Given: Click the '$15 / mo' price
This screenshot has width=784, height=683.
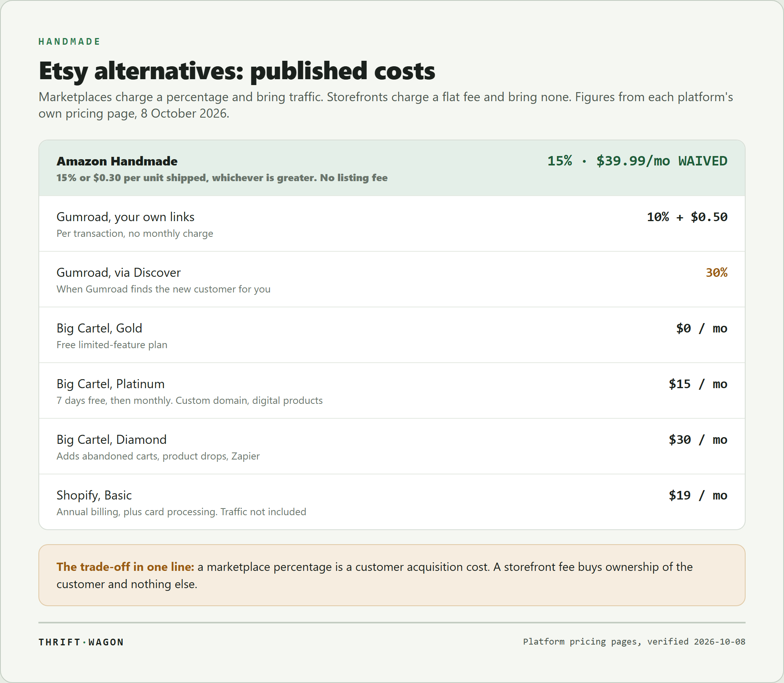Looking at the screenshot, I should 698,384.
